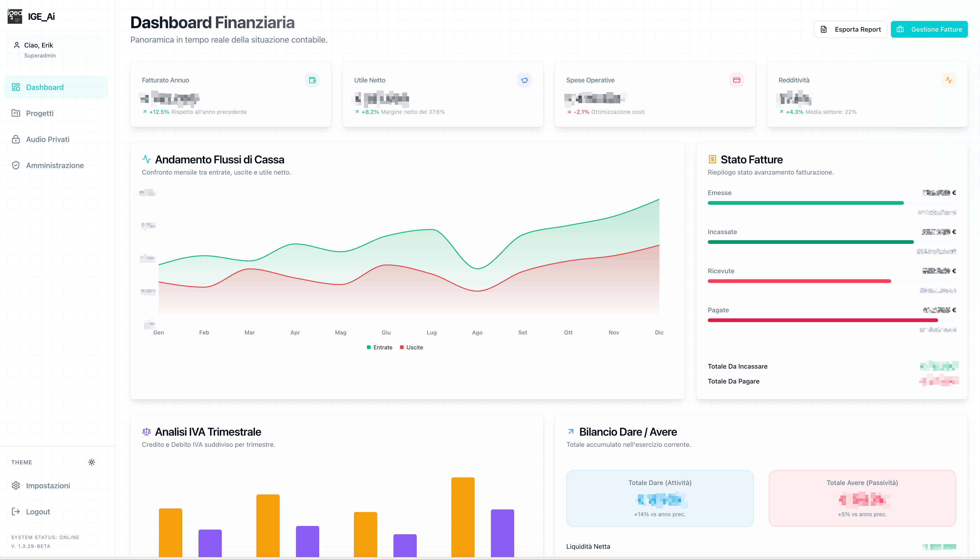Toggle the theme with the sun icon

coord(91,462)
